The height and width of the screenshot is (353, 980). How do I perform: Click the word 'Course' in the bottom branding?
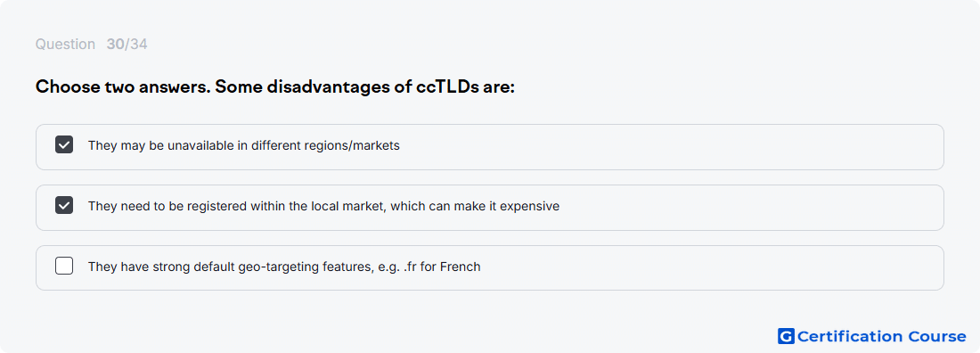point(937,337)
